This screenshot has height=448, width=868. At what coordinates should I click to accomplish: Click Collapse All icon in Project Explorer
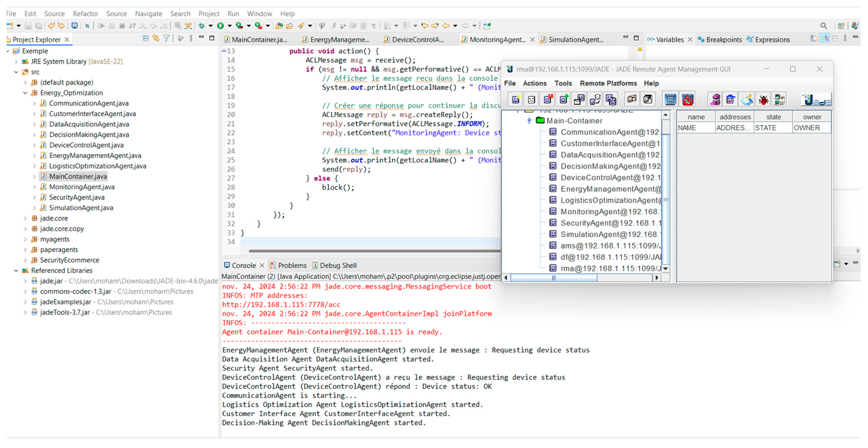coord(146,39)
